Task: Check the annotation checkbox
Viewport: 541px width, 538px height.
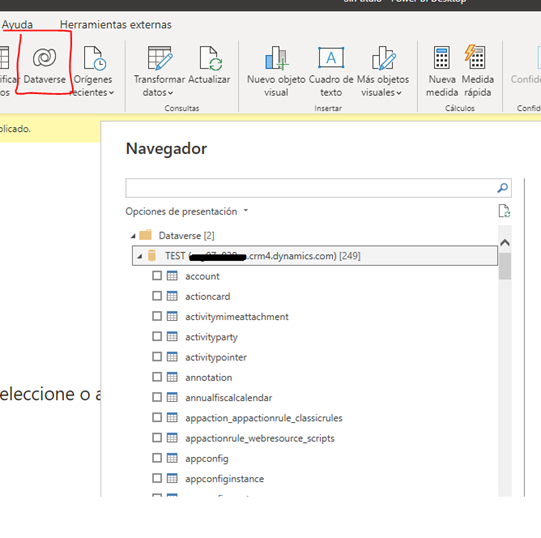Action: click(157, 377)
